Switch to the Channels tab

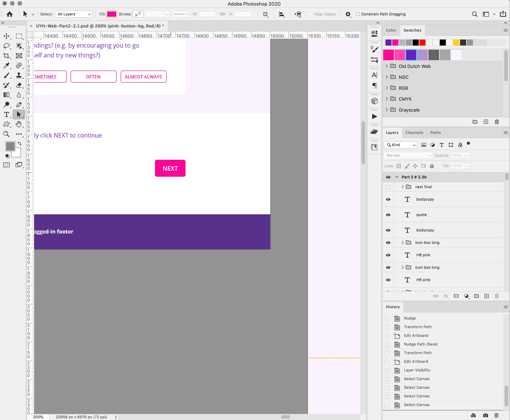pos(414,133)
